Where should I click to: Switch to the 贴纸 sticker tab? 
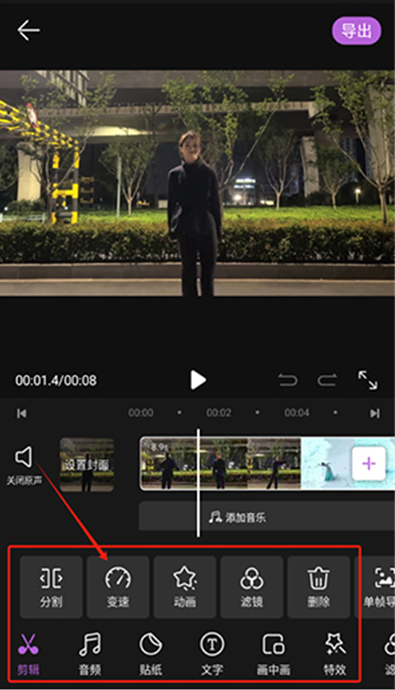tap(151, 654)
